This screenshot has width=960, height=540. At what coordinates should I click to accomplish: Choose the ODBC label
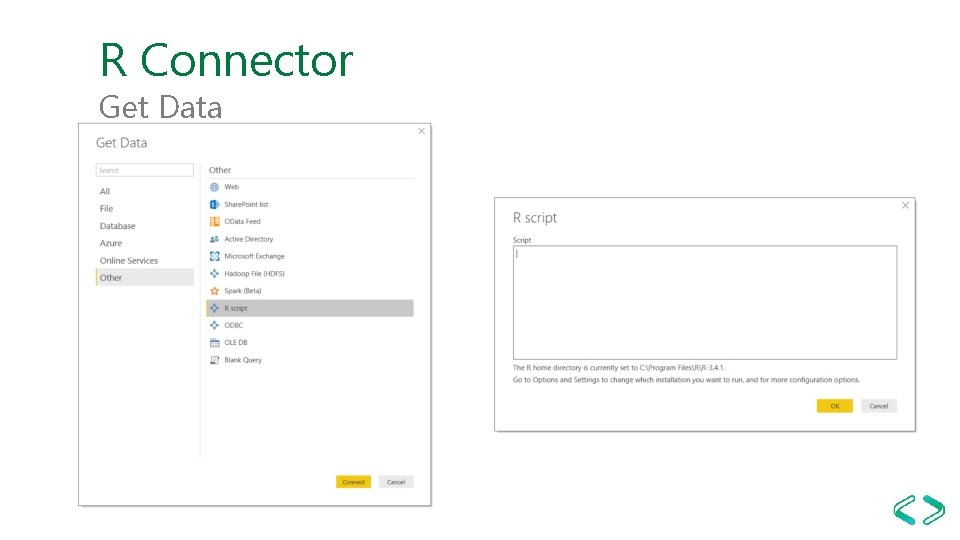(233, 325)
